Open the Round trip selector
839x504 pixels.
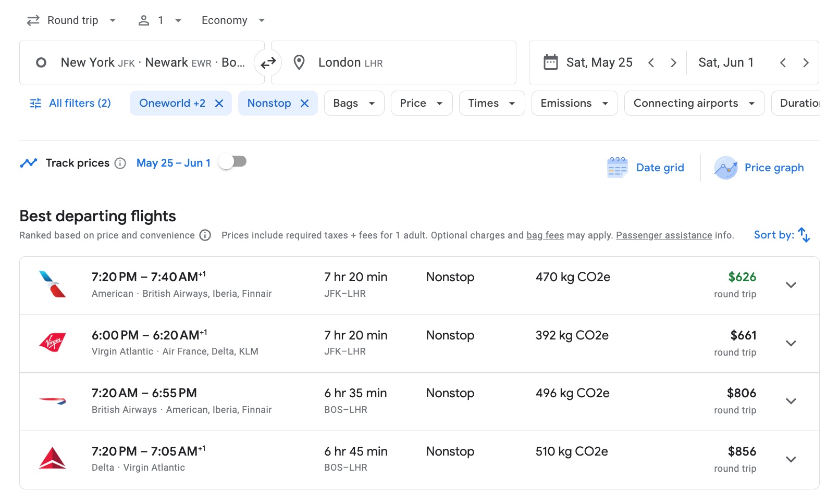72,20
